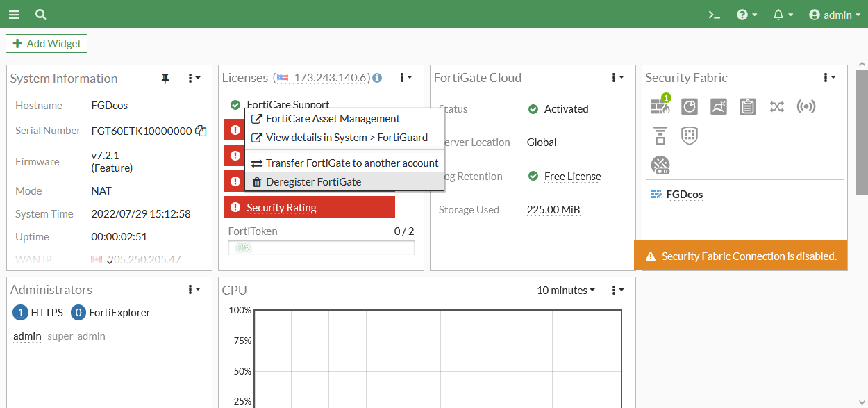This screenshot has width=868, height=408.
Task: Click the firmware version v7.2.1
Action: click(x=106, y=155)
